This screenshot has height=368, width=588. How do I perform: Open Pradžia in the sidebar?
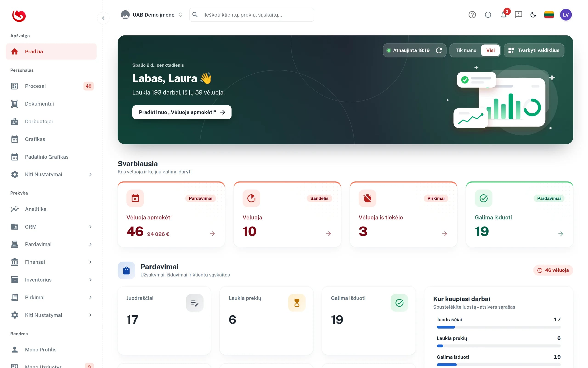(51, 52)
